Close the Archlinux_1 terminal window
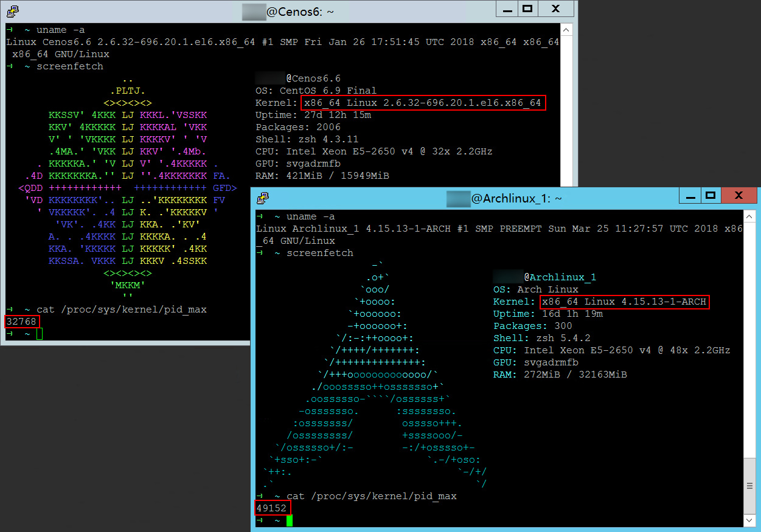The image size is (761, 532). tap(739, 196)
